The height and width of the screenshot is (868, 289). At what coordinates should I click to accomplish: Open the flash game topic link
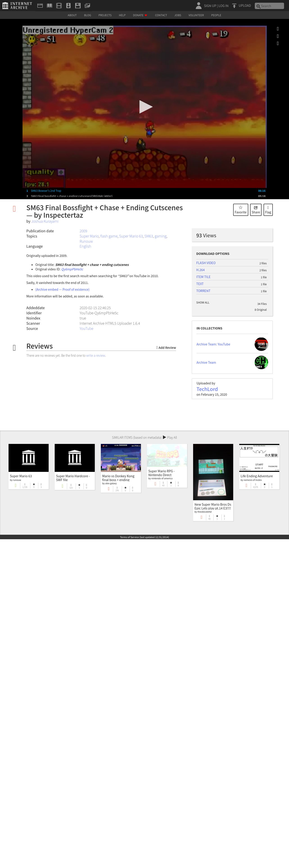[x=109, y=236]
